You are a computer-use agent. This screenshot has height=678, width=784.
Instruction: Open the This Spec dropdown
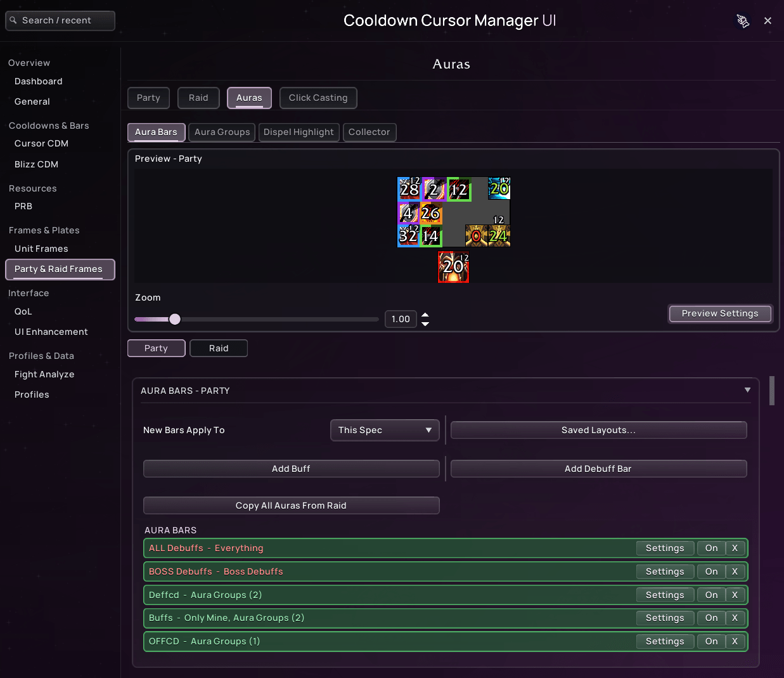click(385, 430)
